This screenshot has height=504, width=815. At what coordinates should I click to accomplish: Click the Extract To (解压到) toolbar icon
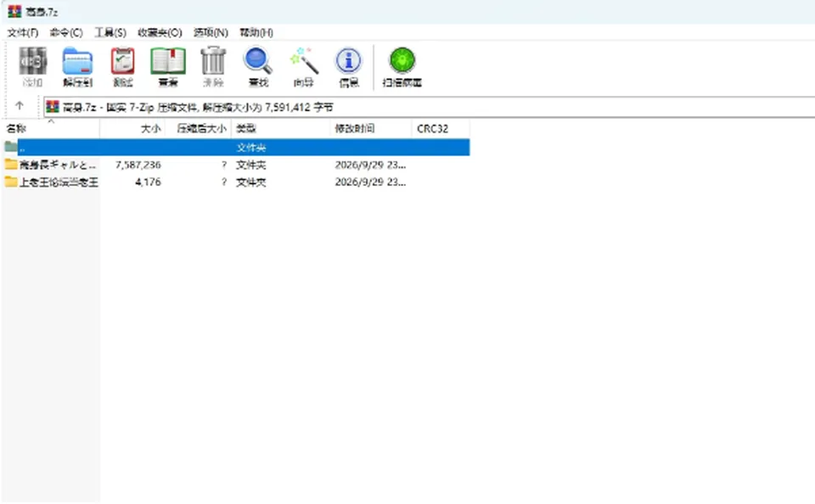[77, 66]
